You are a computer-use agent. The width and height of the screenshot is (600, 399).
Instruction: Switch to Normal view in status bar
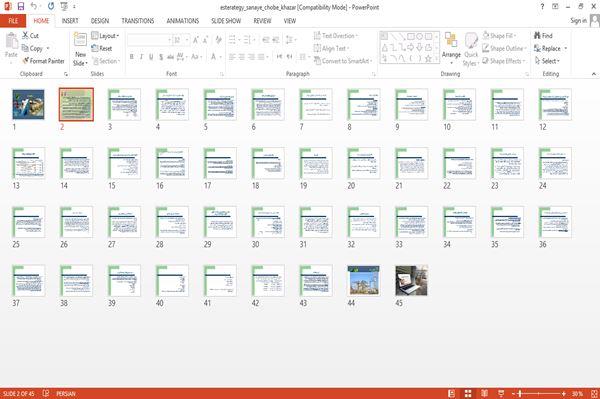click(452, 393)
